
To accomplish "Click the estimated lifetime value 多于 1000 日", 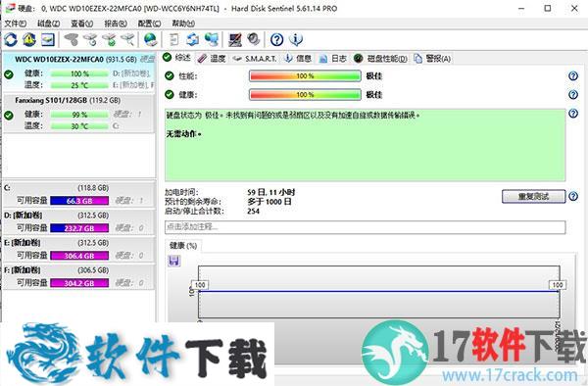I will tap(269, 202).
